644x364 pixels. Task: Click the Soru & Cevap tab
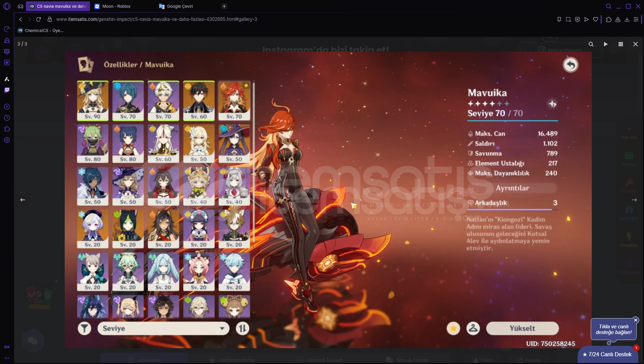[407, 360]
